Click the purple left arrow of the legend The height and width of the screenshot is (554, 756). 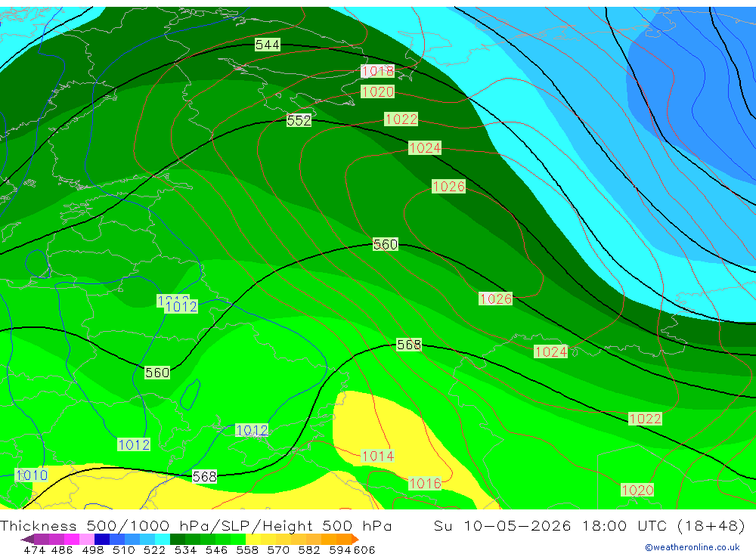point(27,539)
